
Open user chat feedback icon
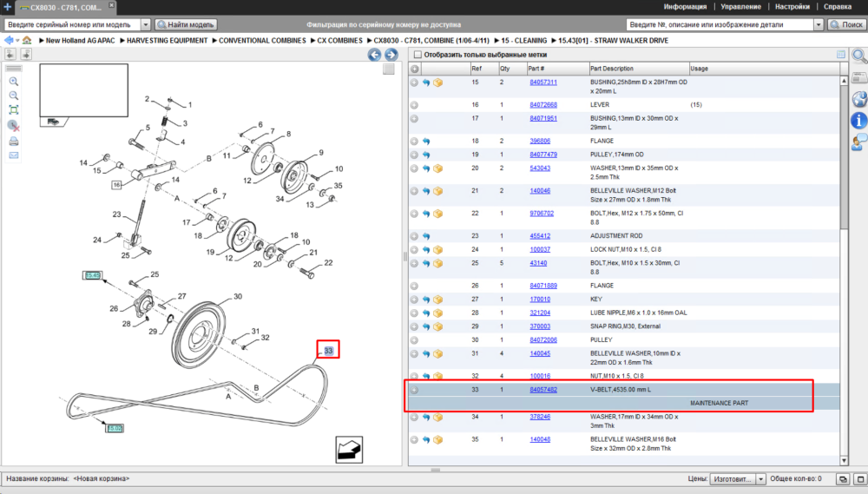coord(859,142)
